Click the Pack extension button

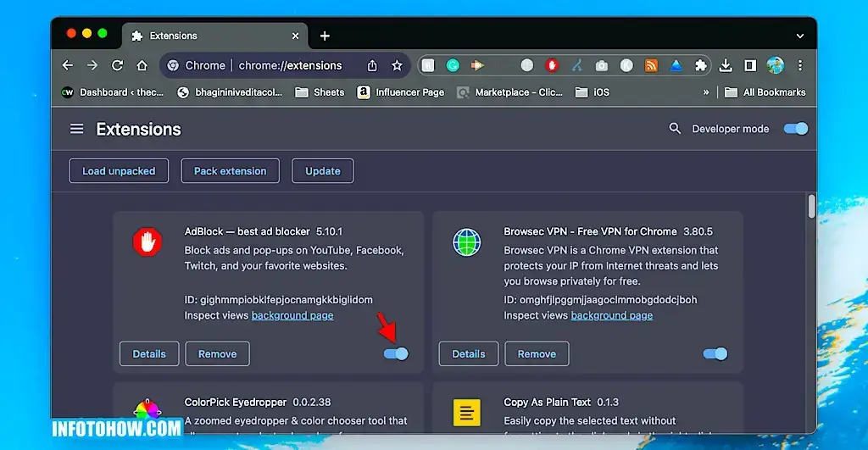pos(231,171)
